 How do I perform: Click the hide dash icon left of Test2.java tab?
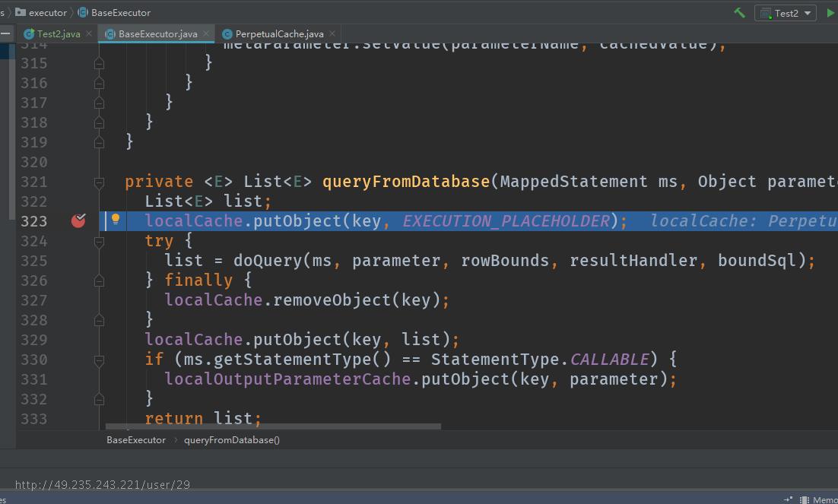(x=5, y=33)
